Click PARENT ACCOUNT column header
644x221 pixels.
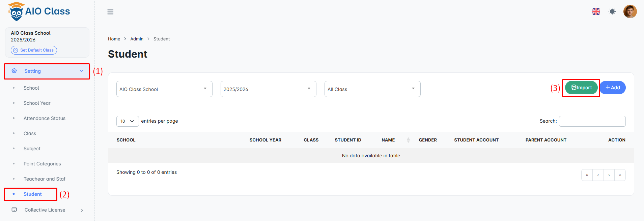pyautogui.click(x=546, y=140)
